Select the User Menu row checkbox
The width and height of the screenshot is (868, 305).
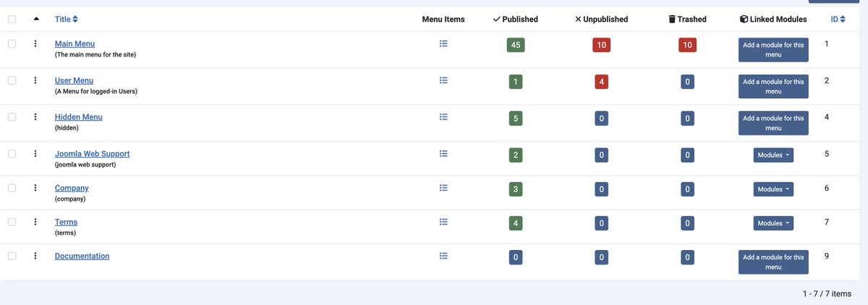coord(12,80)
